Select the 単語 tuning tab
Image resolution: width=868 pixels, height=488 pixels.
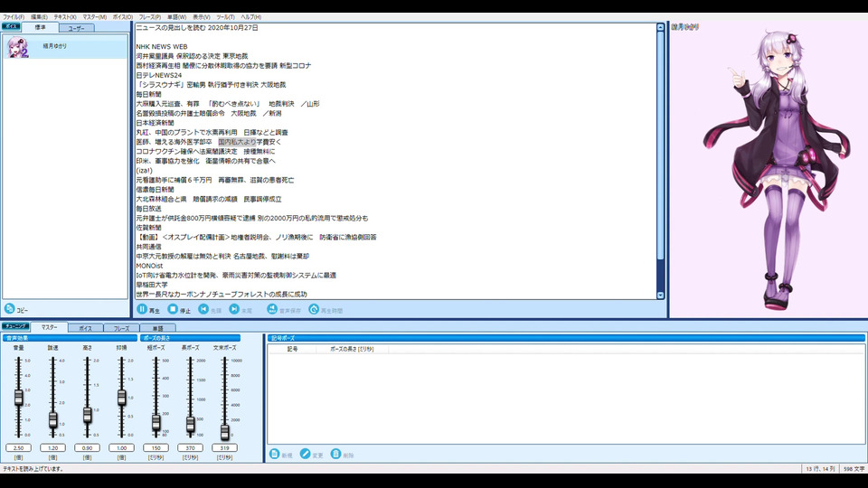[157, 328]
